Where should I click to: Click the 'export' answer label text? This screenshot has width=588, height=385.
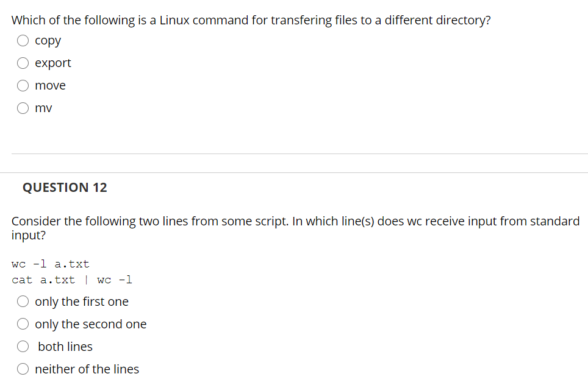pyautogui.click(x=53, y=63)
